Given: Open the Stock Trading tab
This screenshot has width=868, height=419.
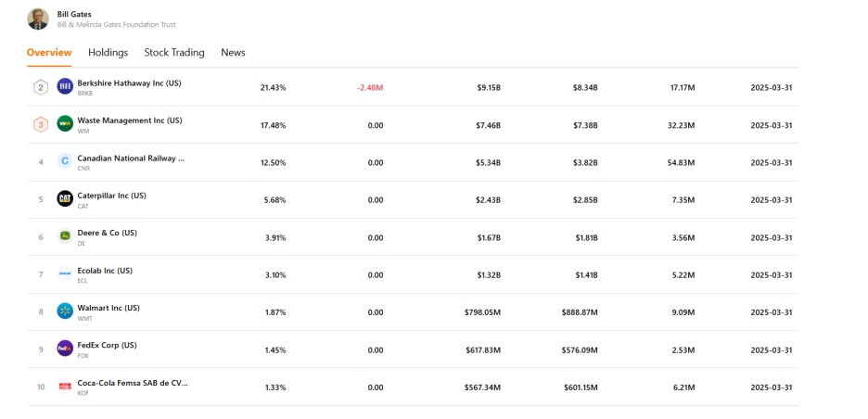Looking at the screenshot, I should point(174,53).
